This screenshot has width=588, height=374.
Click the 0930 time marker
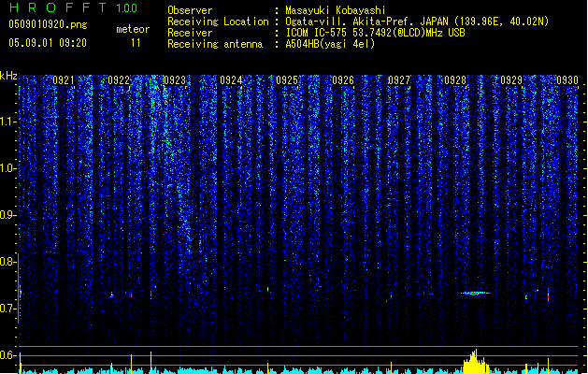click(567, 80)
